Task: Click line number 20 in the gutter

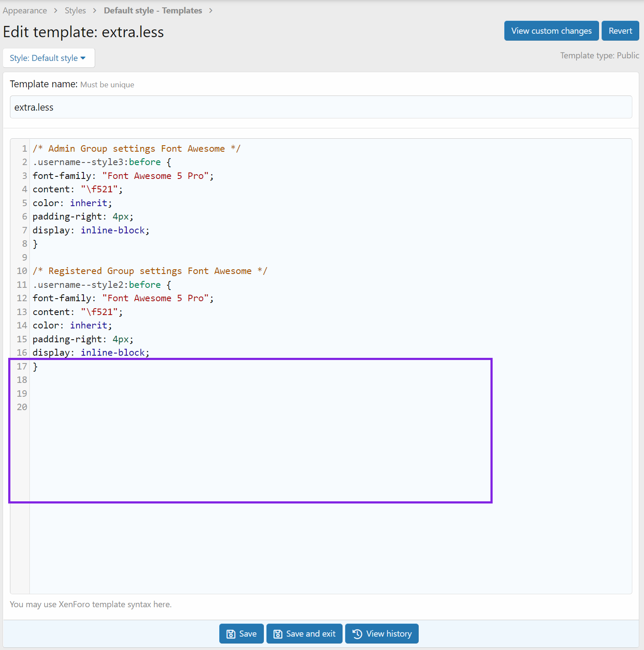Action: click(x=22, y=407)
